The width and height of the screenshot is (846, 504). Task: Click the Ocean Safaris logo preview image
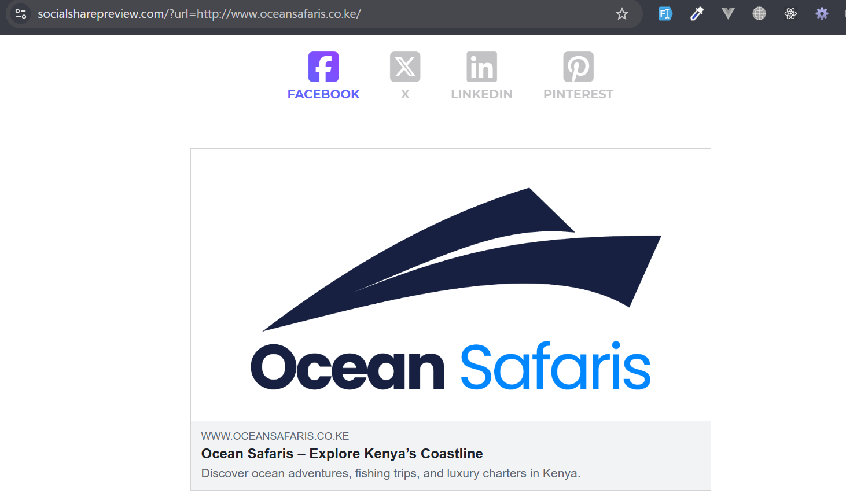tap(451, 285)
